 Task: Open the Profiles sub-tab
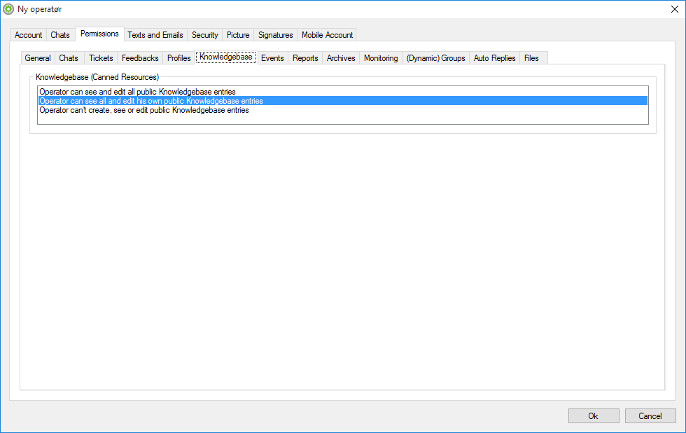pos(179,58)
